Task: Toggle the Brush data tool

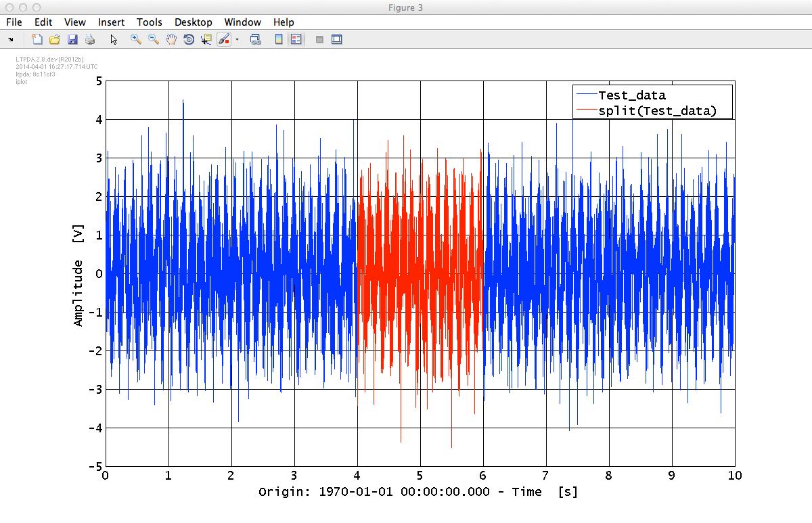Action: click(224, 39)
